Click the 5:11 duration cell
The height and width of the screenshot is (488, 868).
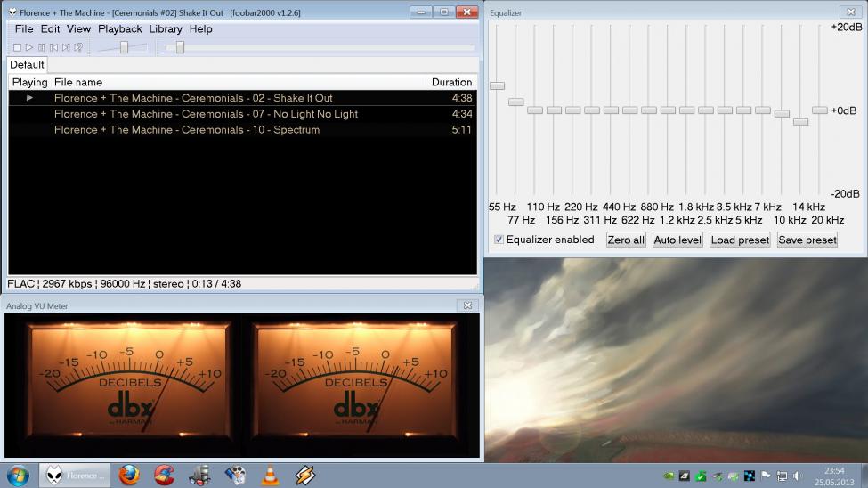(x=462, y=130)
